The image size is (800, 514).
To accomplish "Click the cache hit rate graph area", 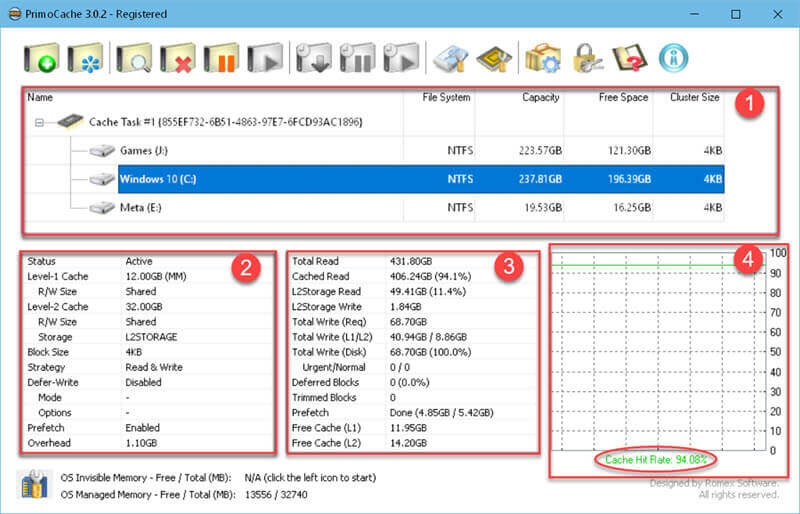I will 659,352.
